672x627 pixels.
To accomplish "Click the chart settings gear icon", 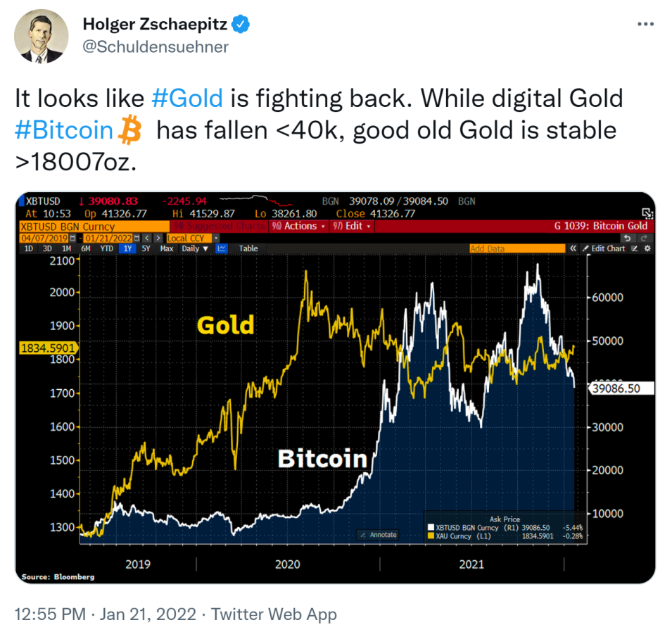I will pos(647,248).
